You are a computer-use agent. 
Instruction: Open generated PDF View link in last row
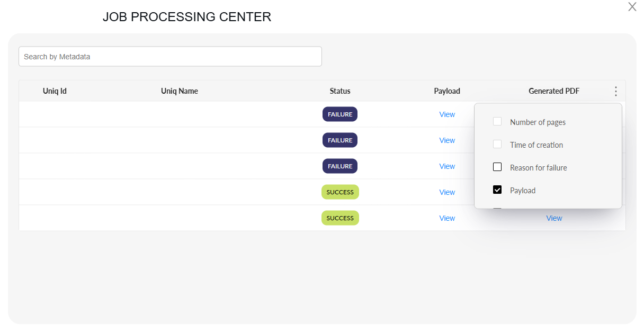click(554, 218)
